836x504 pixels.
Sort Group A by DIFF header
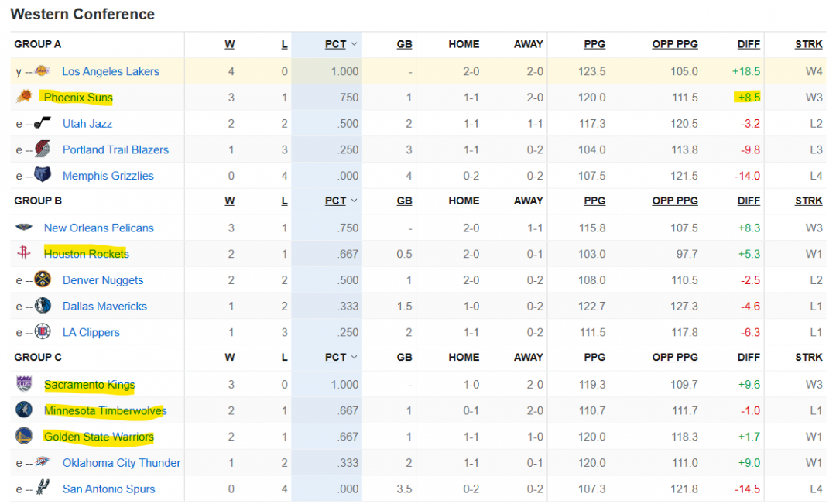(x=749, y=45)
